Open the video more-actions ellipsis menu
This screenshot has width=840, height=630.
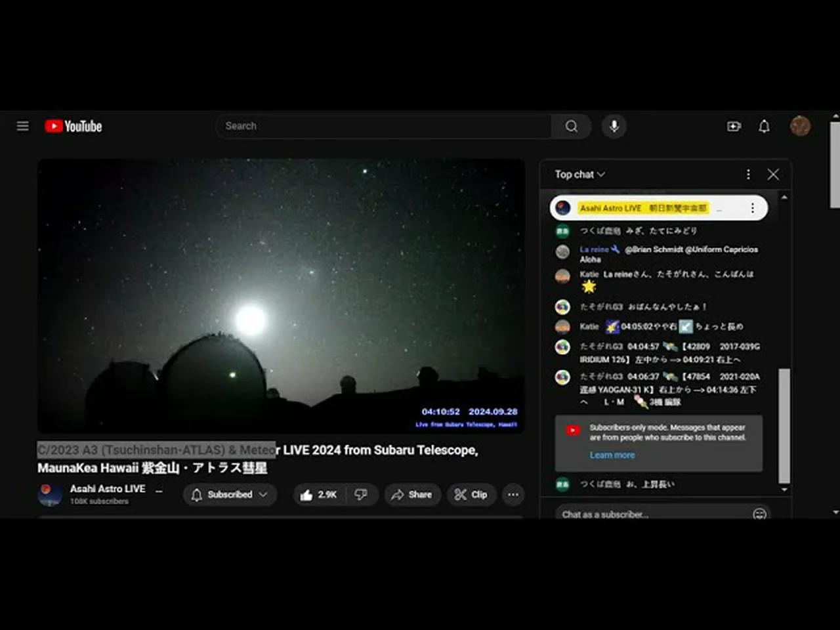513,495
